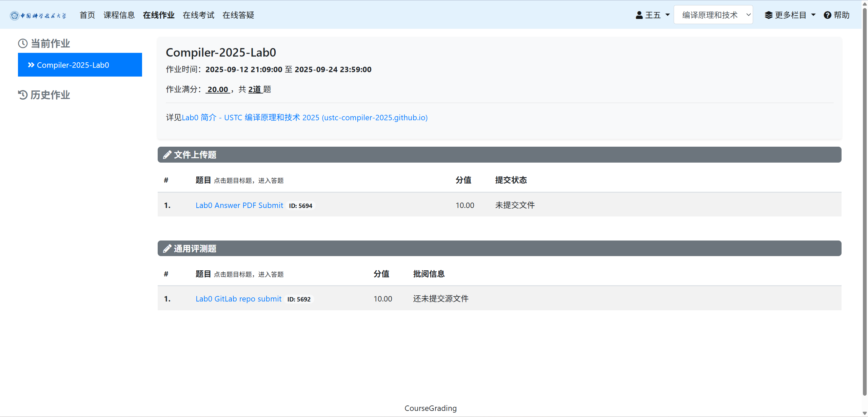
Task: Expand the 王五 user menu
Action: coord(653,15)
